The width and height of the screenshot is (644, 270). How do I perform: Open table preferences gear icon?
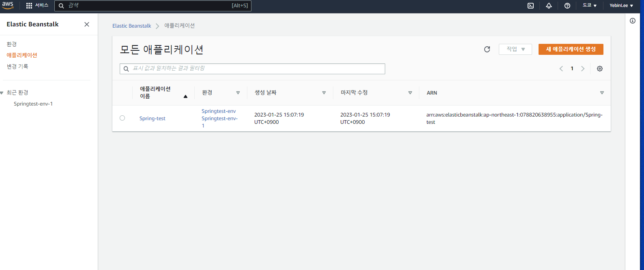click(x=600, y=69)
